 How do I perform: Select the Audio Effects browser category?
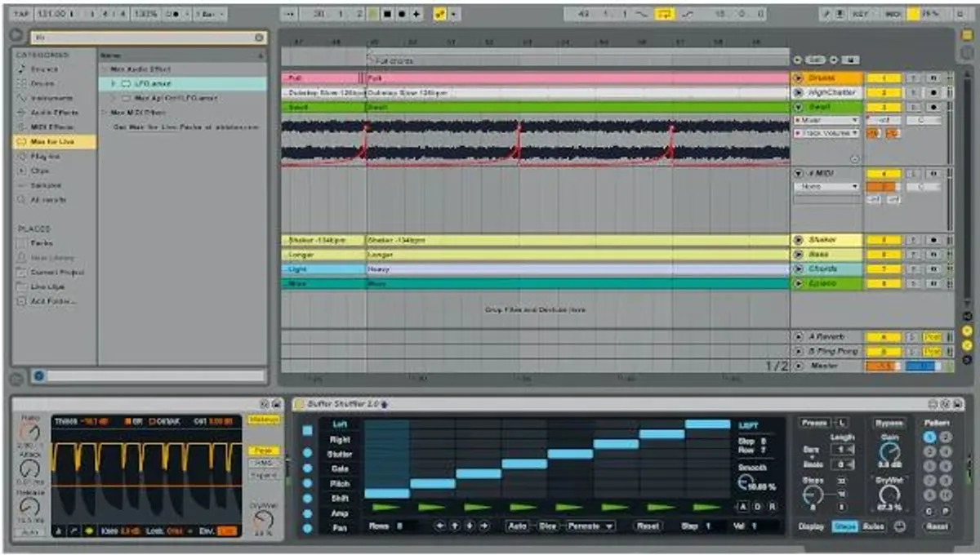click(x=51, y=113)
